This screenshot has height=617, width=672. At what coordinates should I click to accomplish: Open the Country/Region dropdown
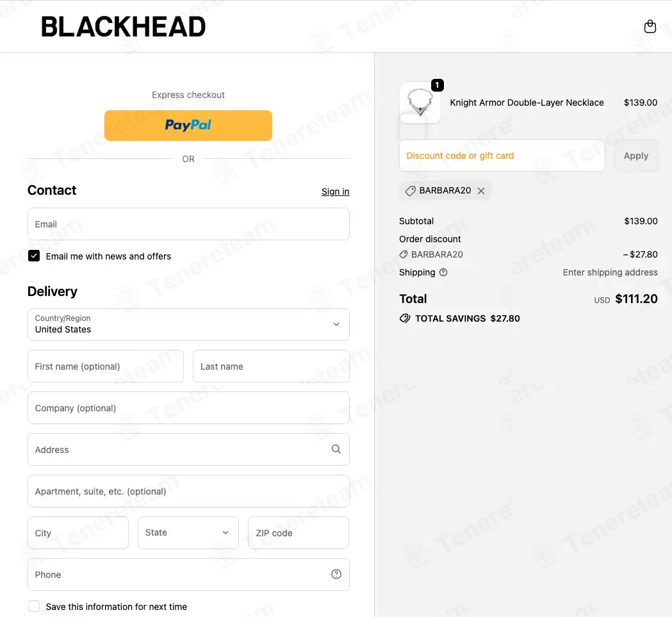[x=188, y=325]
